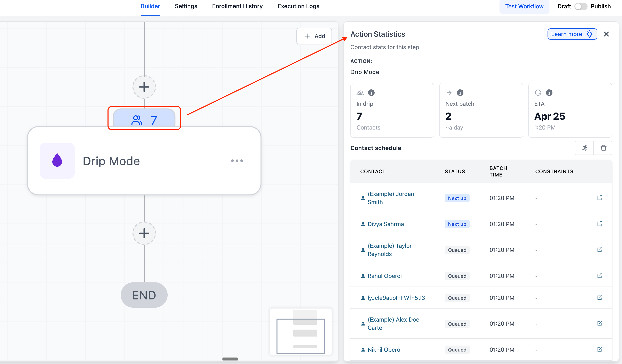Open the Execution Logs tab
Screen dimensions: 622x364
(x=298, y=6)
